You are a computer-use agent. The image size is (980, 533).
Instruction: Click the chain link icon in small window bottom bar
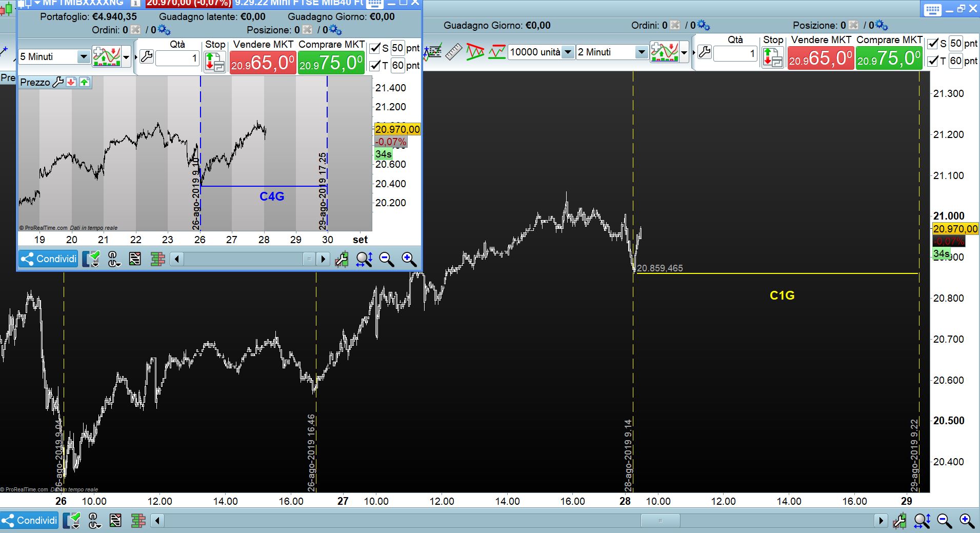click(114, 259)
